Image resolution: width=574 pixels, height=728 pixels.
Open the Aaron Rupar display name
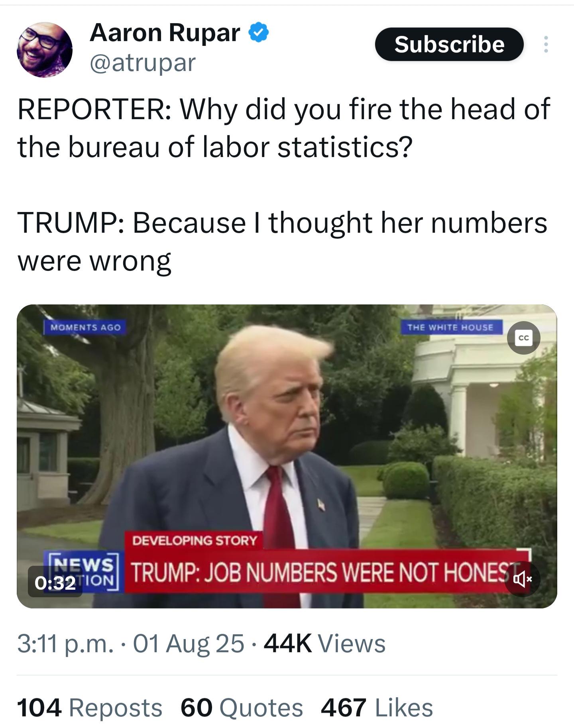[165, 32]
